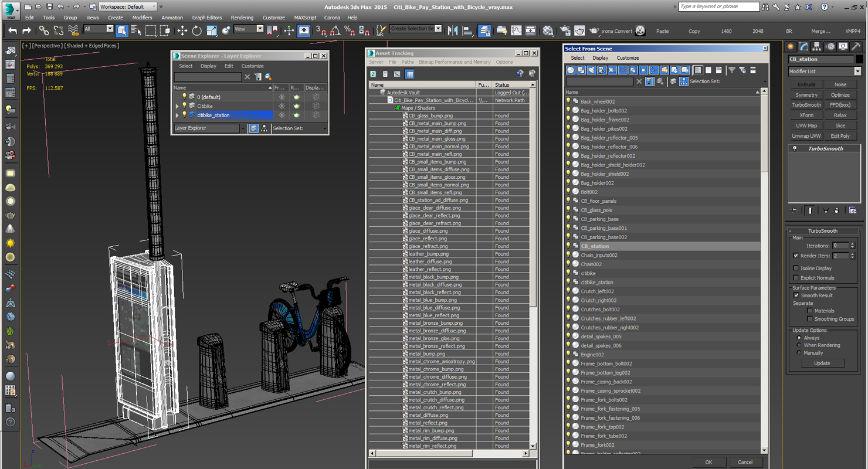Click the Update button in TurboSmooth
The height and width of the screenshot is (469, 868).
click(822, 363)
